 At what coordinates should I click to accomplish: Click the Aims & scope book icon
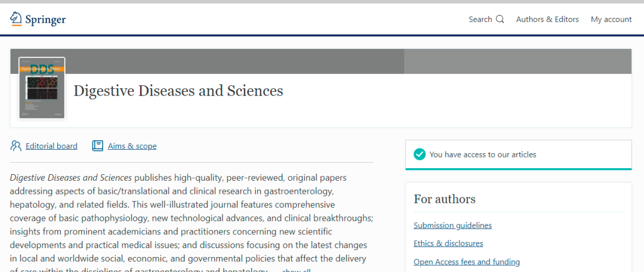pyautogui.click(x=98, y=146)
